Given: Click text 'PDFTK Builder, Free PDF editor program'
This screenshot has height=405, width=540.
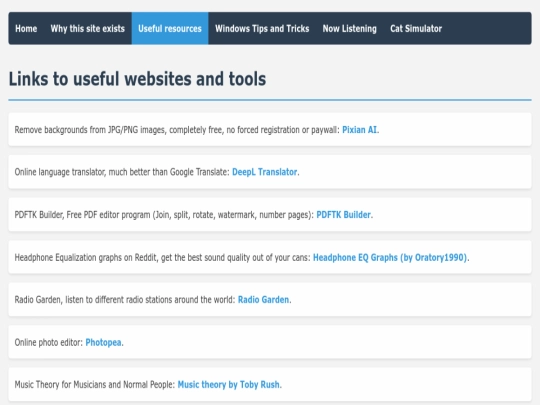Looking at the screenshot, I should 82,215.
